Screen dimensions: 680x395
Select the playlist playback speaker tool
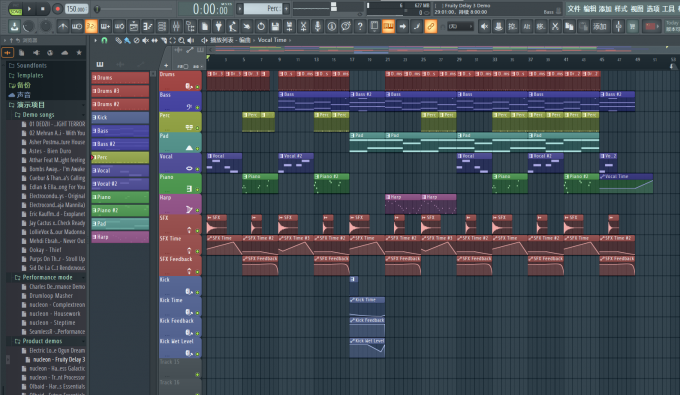point(190,40)
